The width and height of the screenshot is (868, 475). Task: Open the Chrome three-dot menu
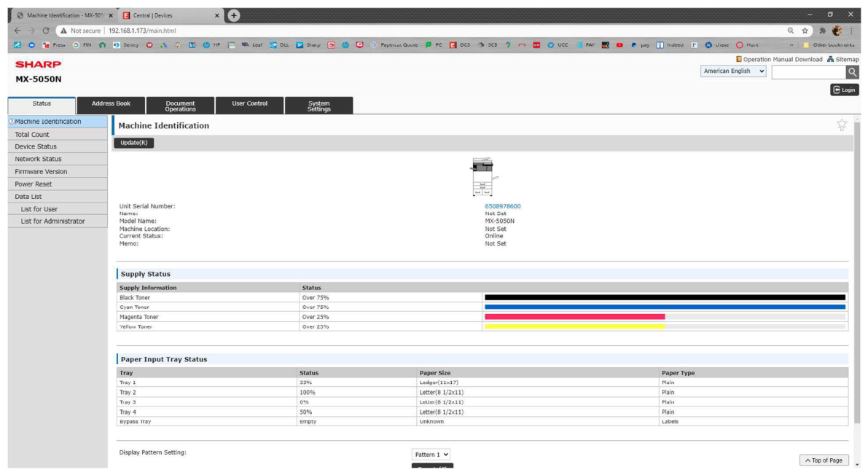(x=851, y=31)
